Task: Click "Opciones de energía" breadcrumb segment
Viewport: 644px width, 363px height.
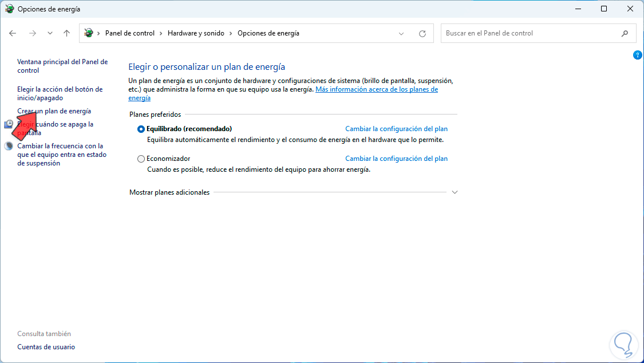Action: 268,33
